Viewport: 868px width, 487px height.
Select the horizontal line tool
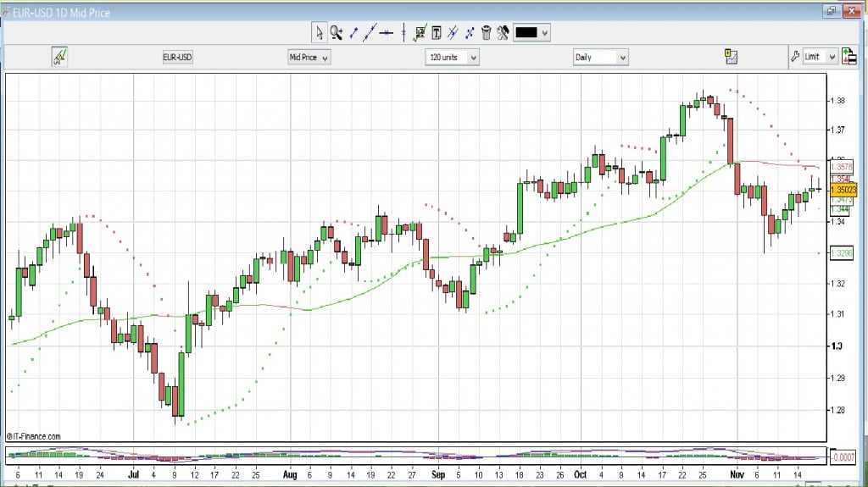(387, 33)
